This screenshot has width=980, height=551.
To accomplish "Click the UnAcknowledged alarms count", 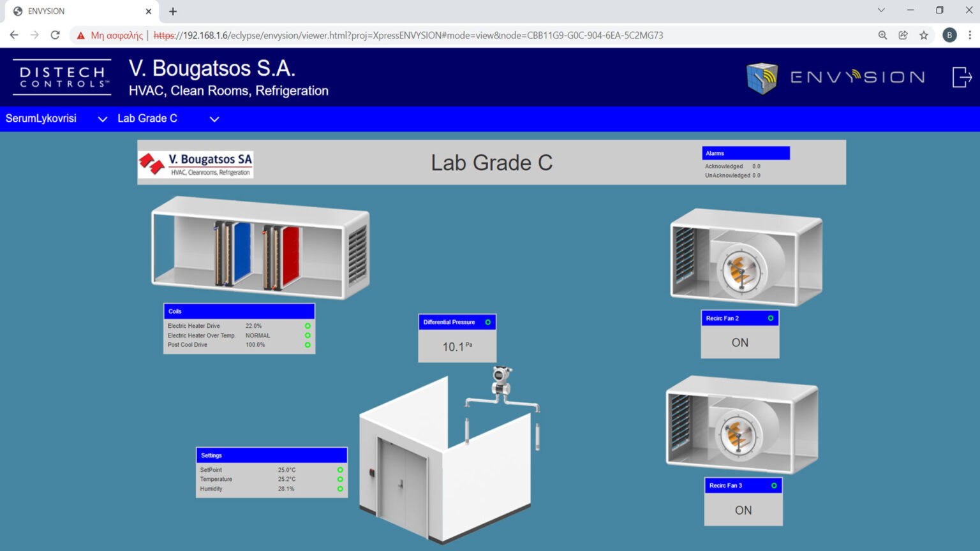I will click(756, 175).
